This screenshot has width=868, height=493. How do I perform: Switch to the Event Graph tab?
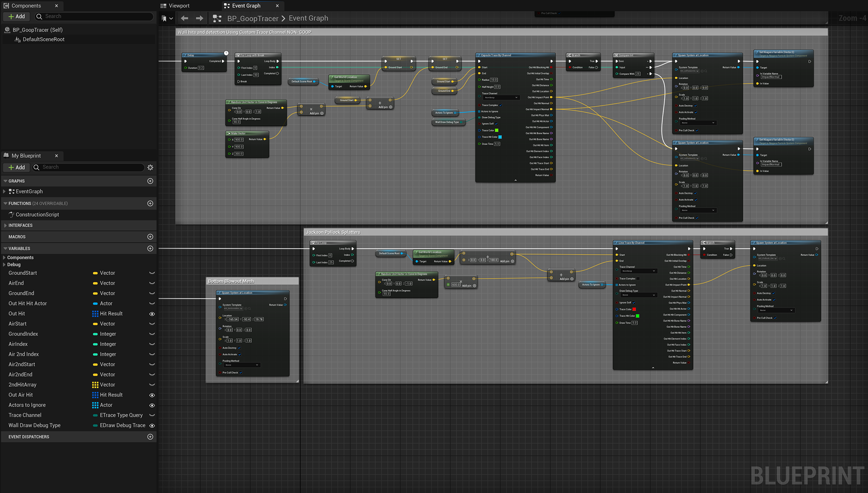pyautogui.click(x=246, y=6)
